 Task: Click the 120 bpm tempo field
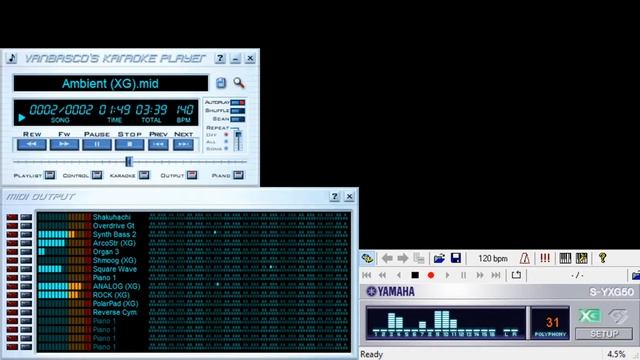pyautogui.click(x=493, y=258)
